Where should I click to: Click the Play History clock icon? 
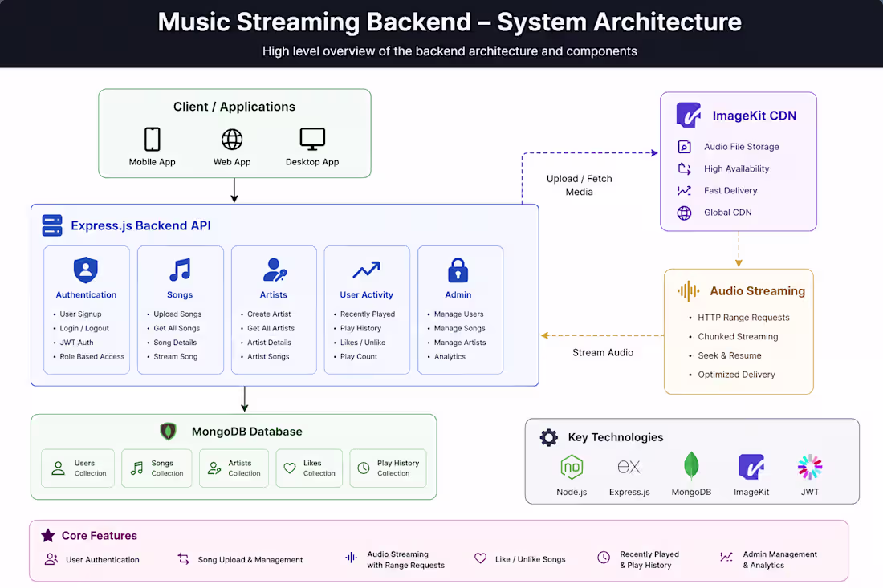pyautogui.click(x=364, y=468)
